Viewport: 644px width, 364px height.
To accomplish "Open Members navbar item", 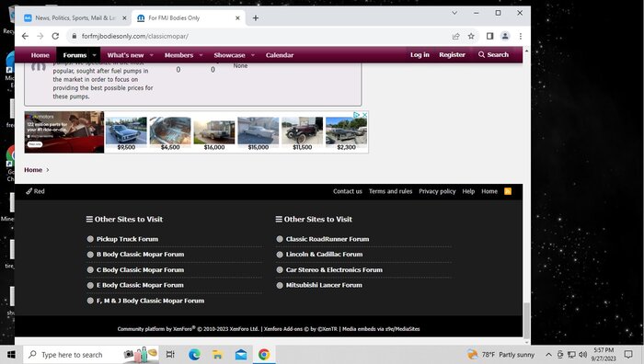I will (x=178, y=55).
